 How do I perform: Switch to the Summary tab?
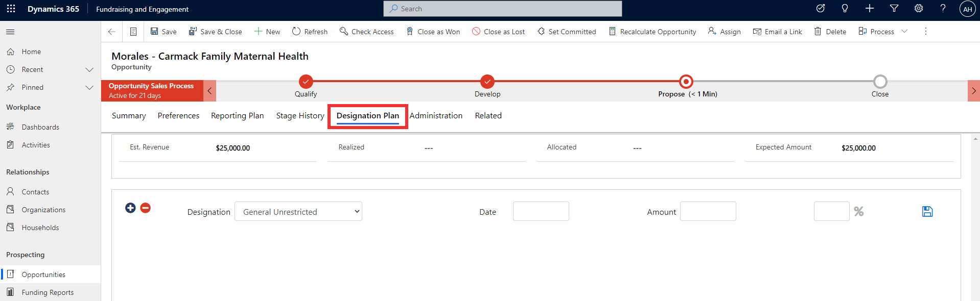point(129,116)
